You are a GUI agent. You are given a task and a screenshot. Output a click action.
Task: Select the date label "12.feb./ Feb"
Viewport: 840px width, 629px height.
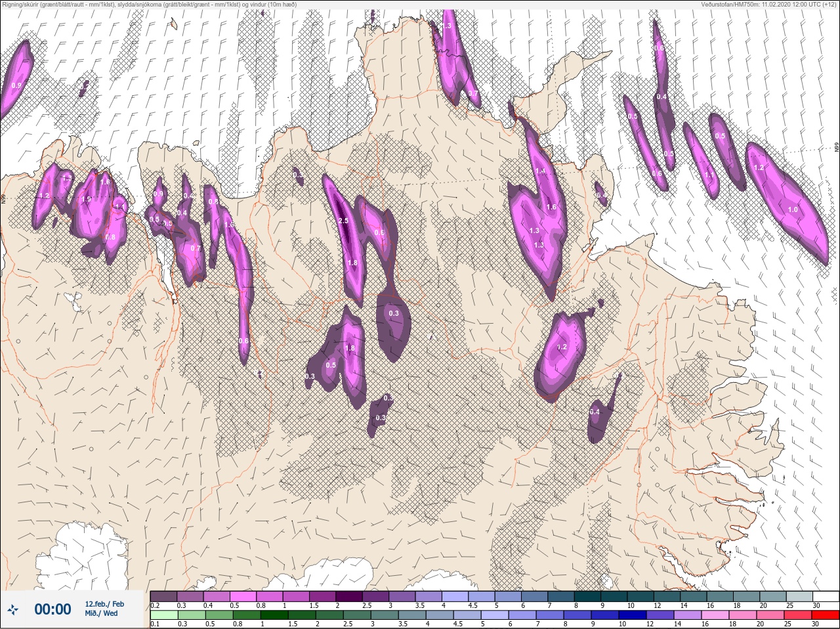pyautogui.click(x=104, y=603)
